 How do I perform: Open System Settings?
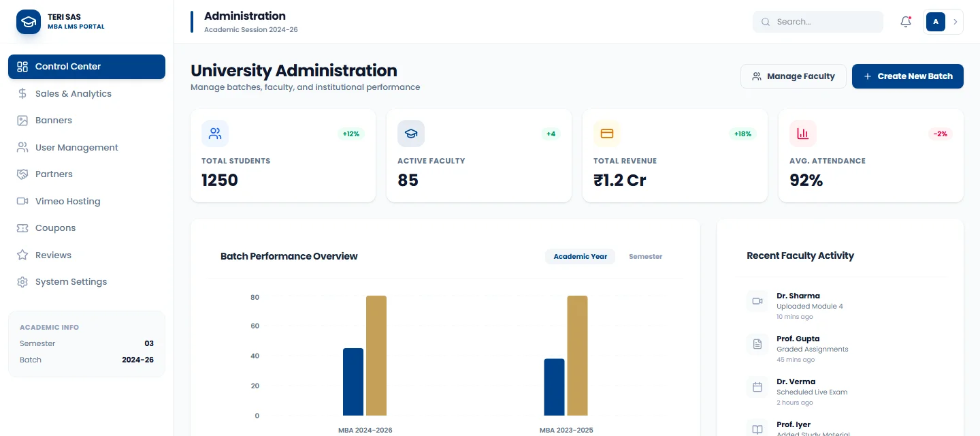tap(86, 282)
